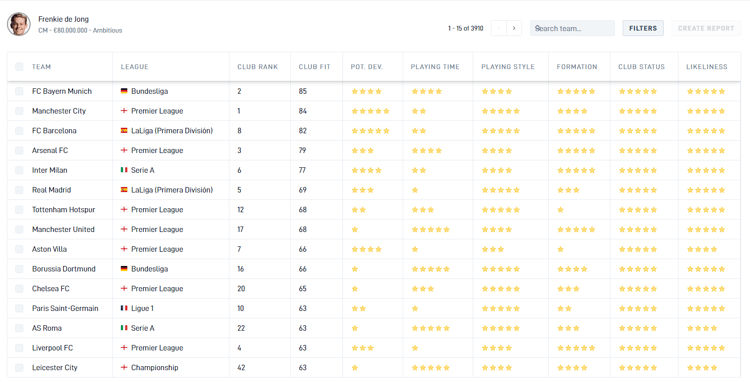Image resolution: width=750 pixels, height=382 pixels.
Task: Sort by the CLUB FIT column header
Action: click(314, 66)
